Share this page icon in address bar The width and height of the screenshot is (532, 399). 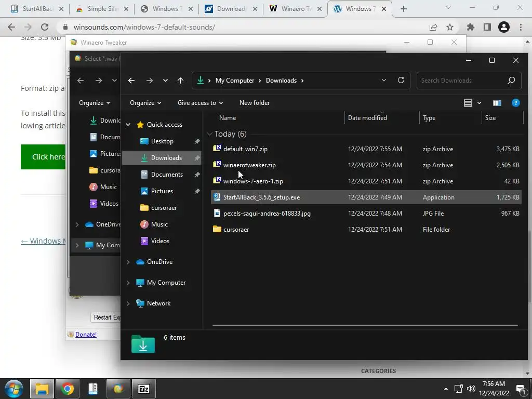tap(433, 27)
